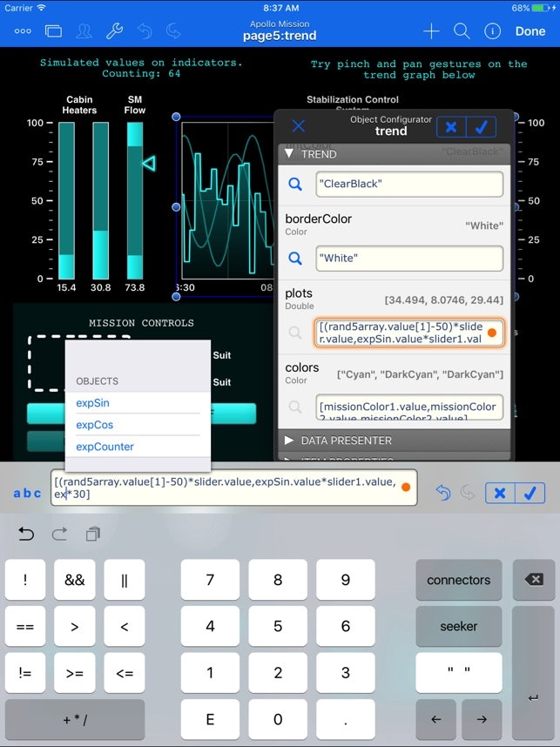Insert the && operator key
The image size is (560, 747).
[75, 580]
